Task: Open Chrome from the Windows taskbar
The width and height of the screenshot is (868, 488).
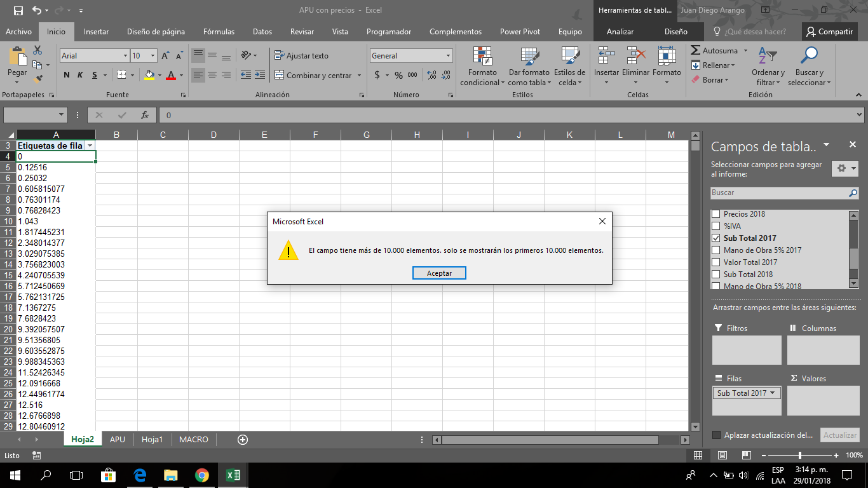Action: click(x=201, y=475)
